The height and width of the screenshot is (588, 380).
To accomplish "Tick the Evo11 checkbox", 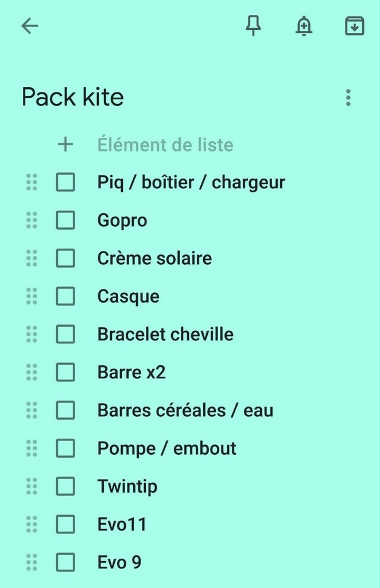I will coord(65,524).
